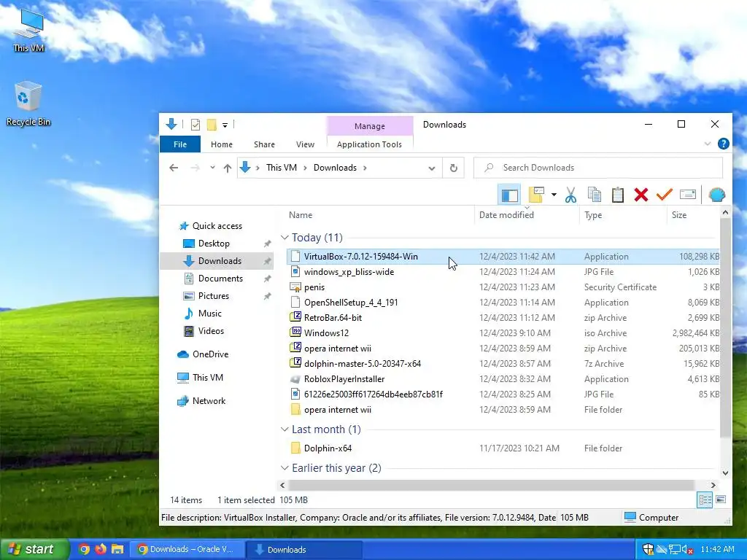
Task: Open recent locations dropdown arrow
Action: 212,168
